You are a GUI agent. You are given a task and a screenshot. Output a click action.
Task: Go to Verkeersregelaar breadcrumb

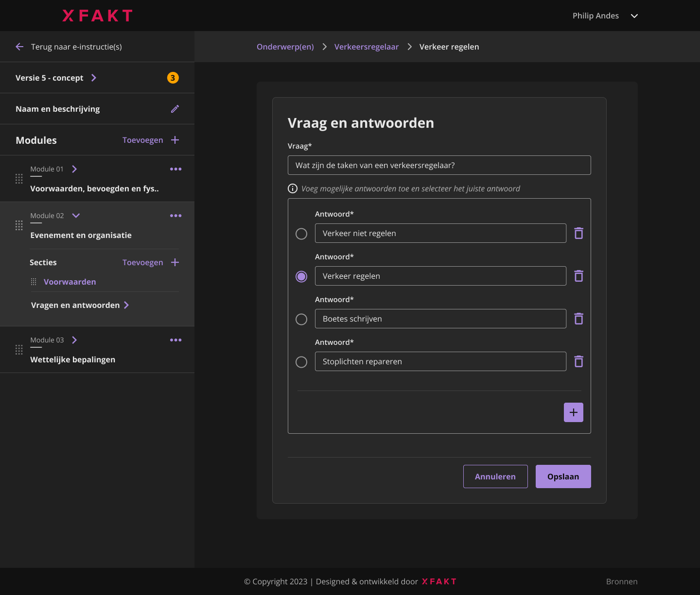(x=367, y=47)
